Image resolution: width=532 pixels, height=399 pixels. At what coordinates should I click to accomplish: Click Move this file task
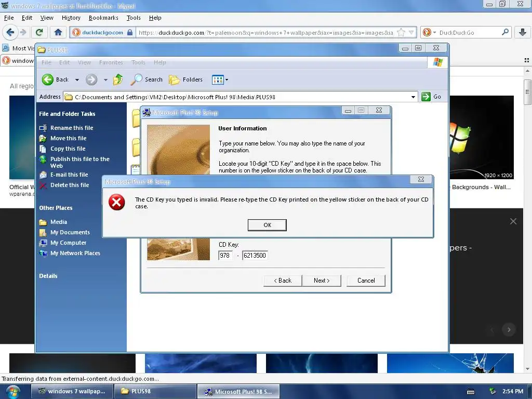coord(68,138)
